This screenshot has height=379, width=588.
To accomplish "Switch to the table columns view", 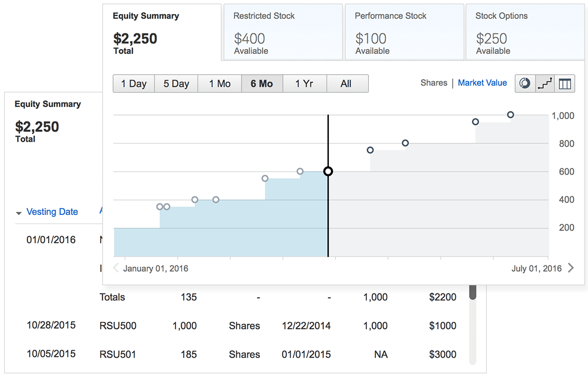I will click(x=565, y=84).
